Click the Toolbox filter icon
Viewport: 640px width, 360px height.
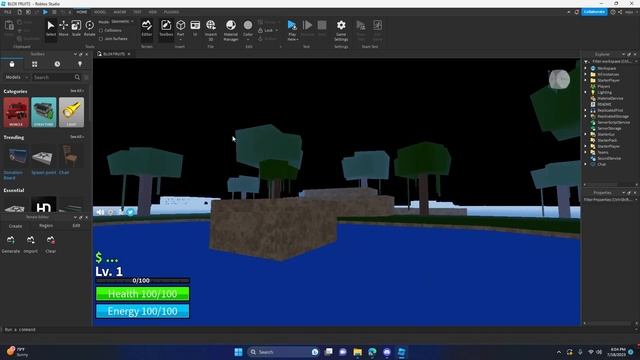coord(86,77)
